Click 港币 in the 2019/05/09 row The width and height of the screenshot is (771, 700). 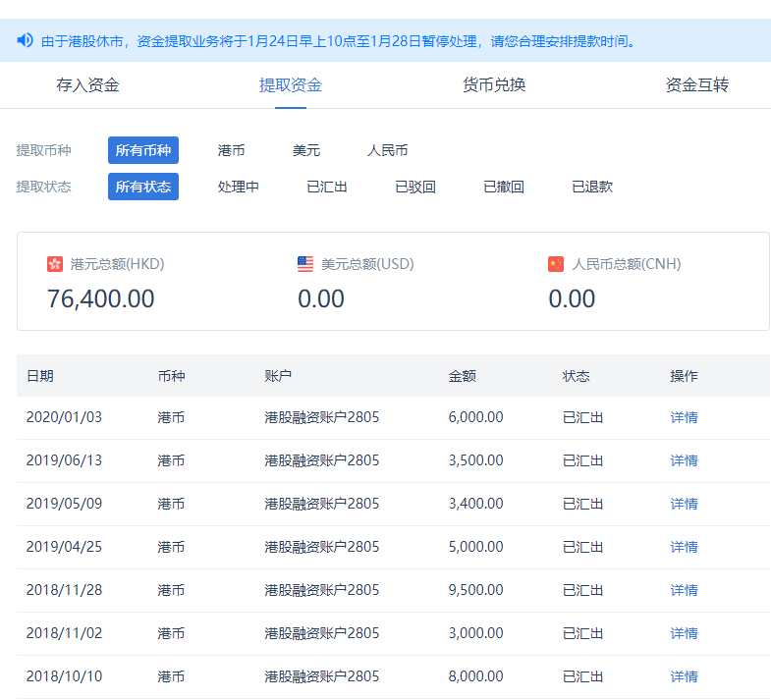pyautogui.click(x=171, y=504)
